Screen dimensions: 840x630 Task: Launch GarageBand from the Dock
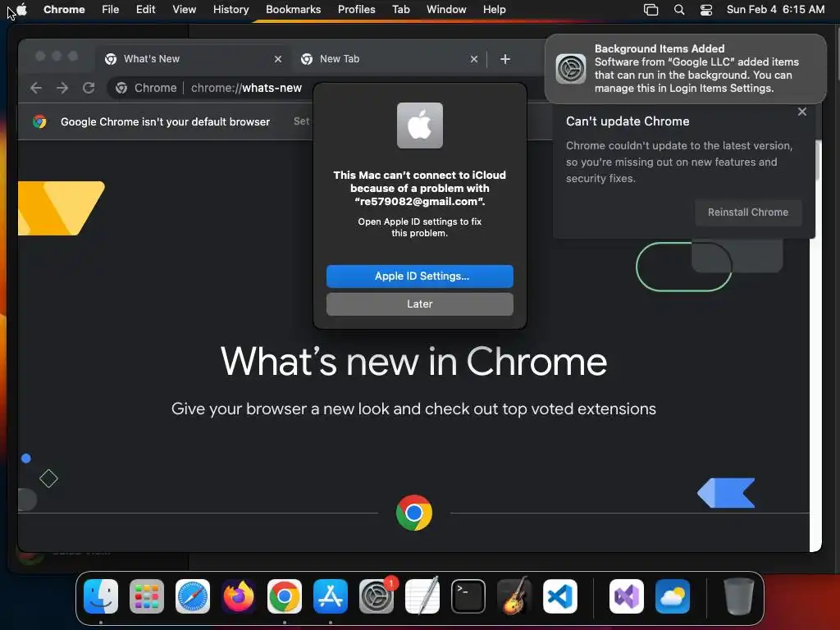click(x=514, y=596)
